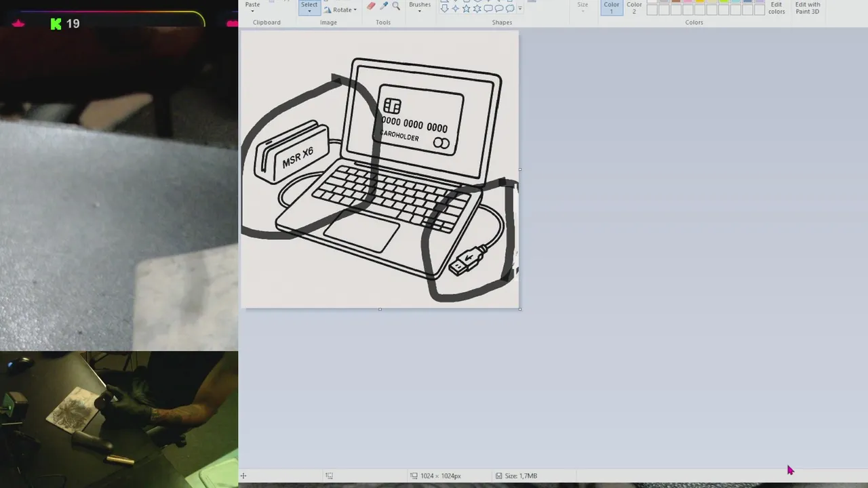This screenshot has height=488, width=868.
Task: Open Edit colors dialog
Action: coord(776,7)
